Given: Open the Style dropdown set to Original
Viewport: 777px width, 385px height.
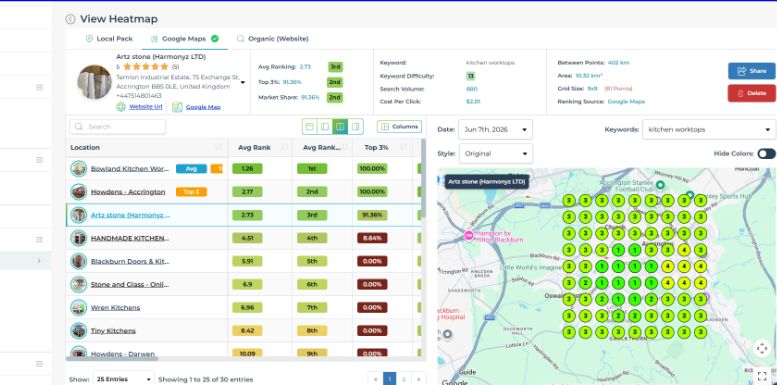Looking at the screenshot, I should point(496,154).
